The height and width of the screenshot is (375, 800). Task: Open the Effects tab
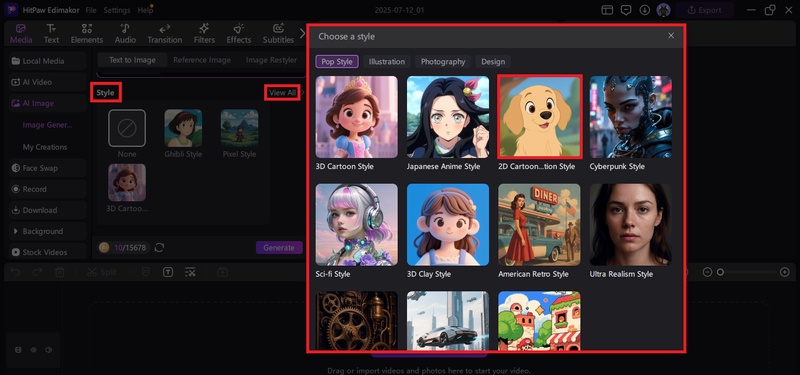tap(238, 34)
